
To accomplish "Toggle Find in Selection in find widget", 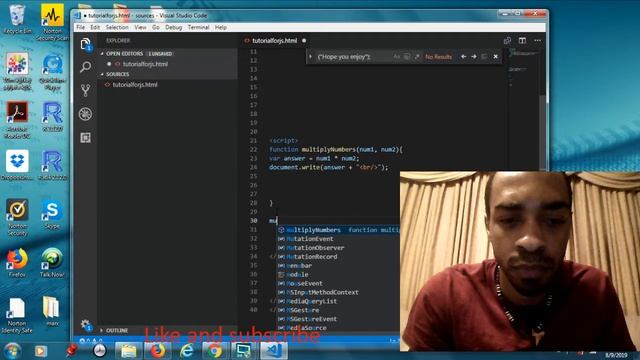I will tap(484, 57).
